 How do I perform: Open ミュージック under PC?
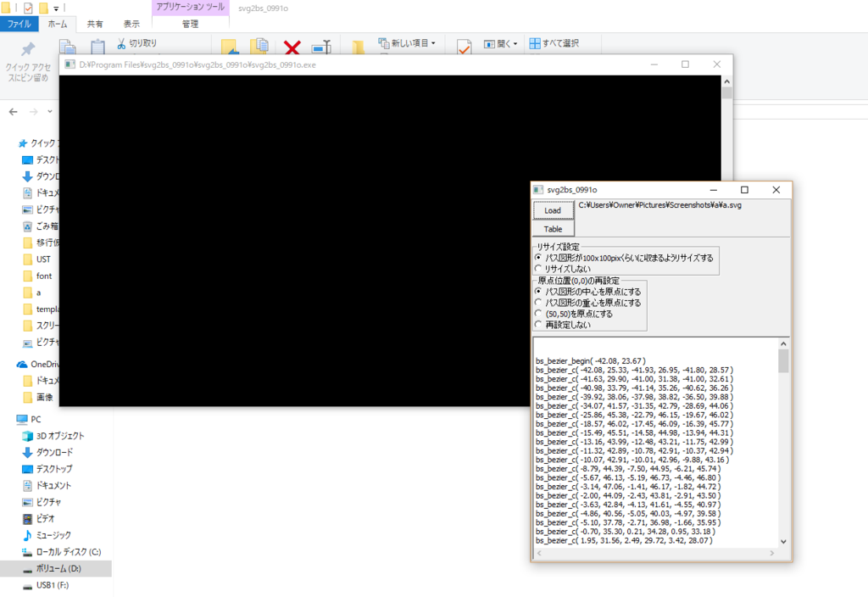(47, 535)
